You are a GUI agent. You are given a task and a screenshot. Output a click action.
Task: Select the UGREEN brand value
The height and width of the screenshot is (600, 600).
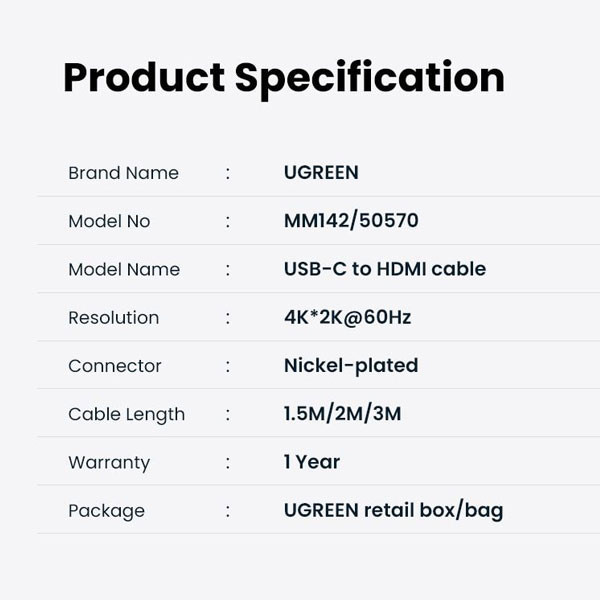coord(321,173)
